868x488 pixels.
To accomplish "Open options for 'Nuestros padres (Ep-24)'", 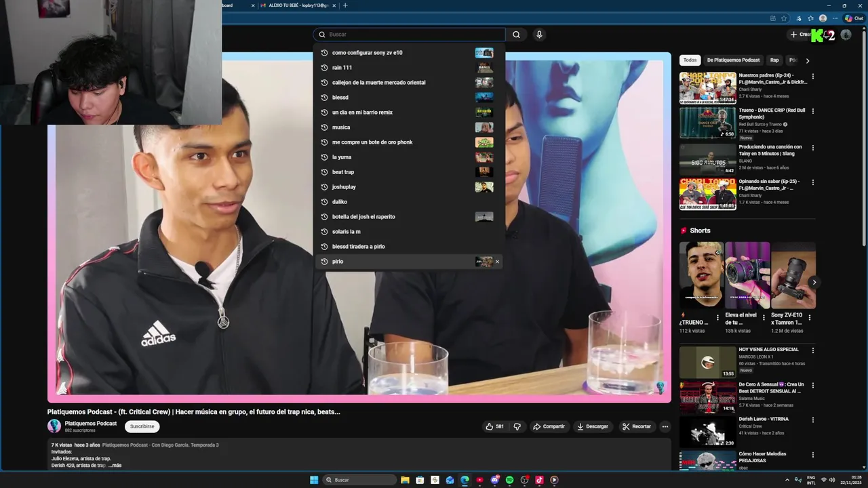I will click(813, 77).
